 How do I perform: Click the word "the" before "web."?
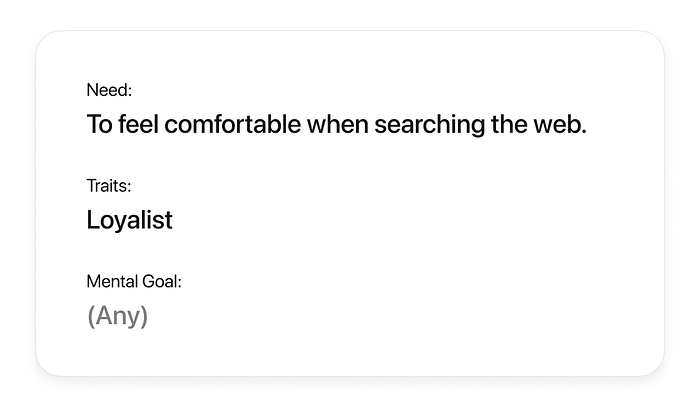pos(490,125)
